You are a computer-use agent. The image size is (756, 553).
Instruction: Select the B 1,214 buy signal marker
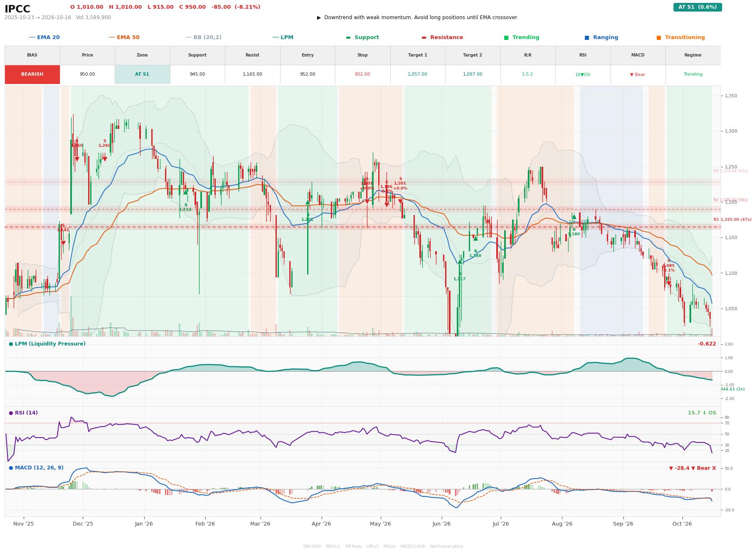tap(186, 192)
